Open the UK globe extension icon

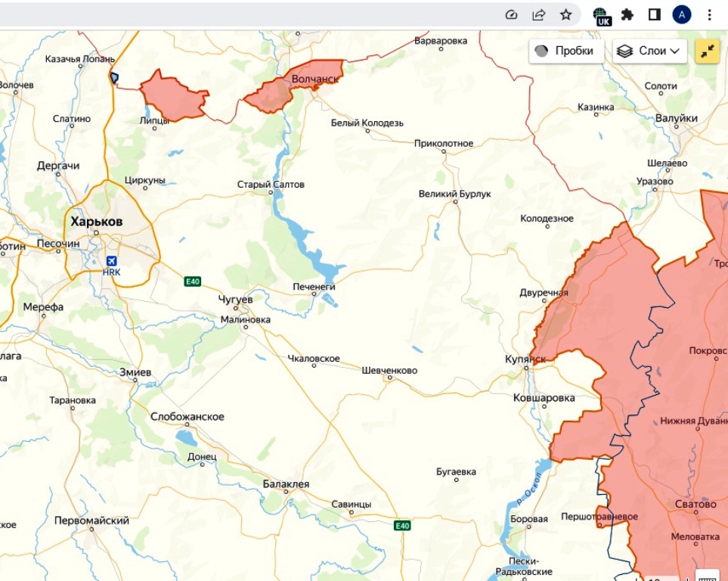603,16
